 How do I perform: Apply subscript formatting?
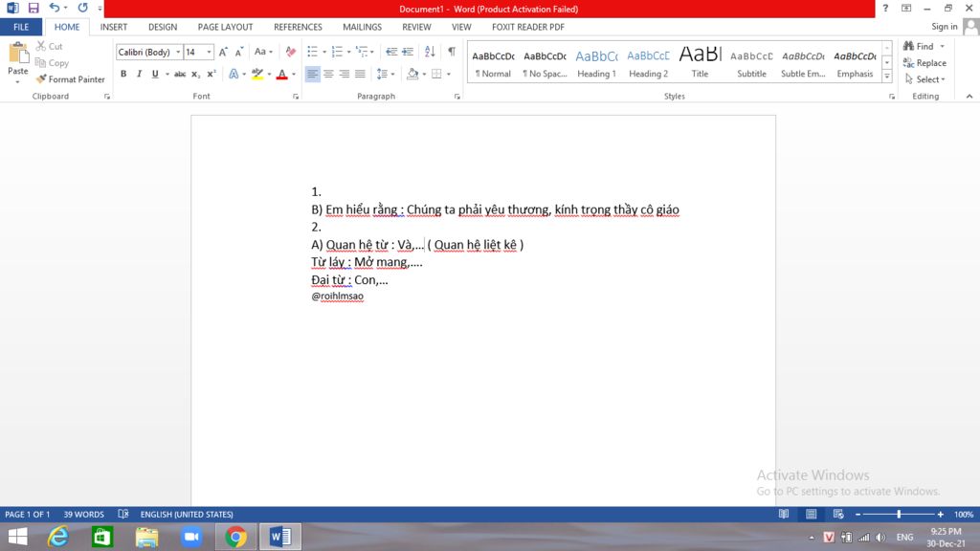[195, 75]
